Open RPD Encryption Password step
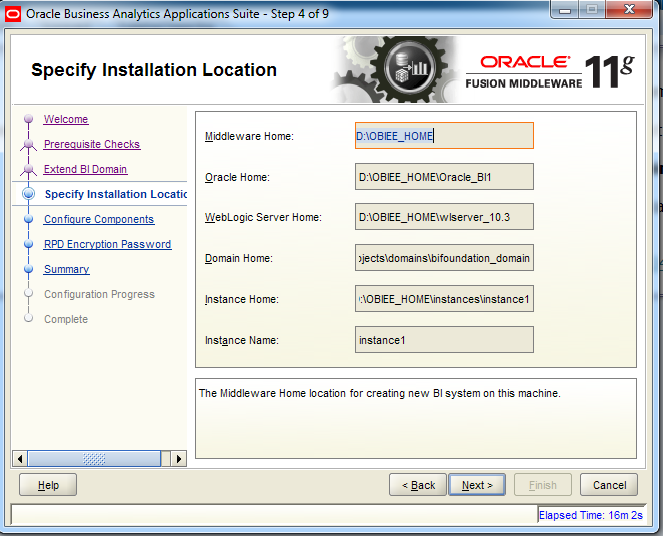This screenshot has width=663, height=536. click(107, 244)
